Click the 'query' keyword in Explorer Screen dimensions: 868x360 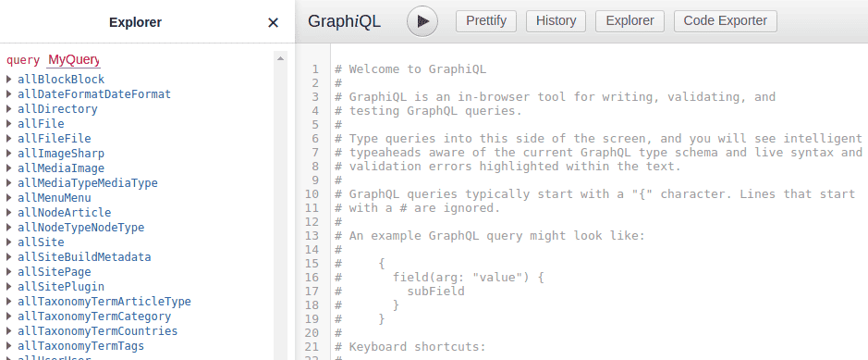pos(23,60)
